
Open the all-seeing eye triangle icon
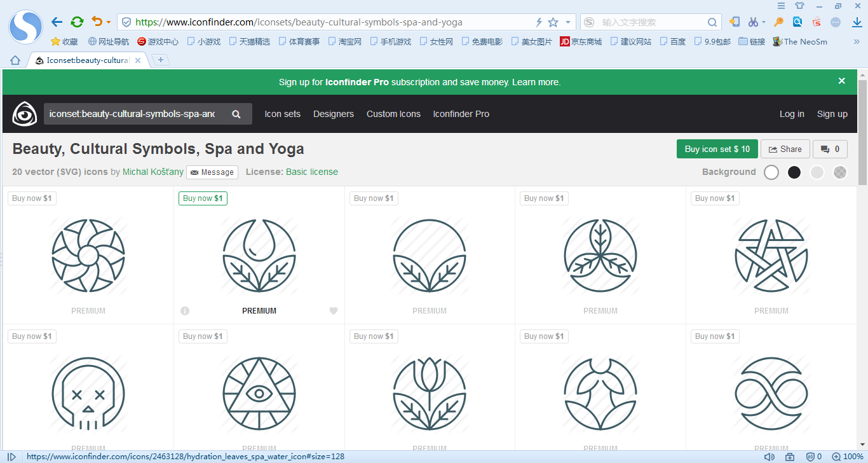[x=259, y=394]
